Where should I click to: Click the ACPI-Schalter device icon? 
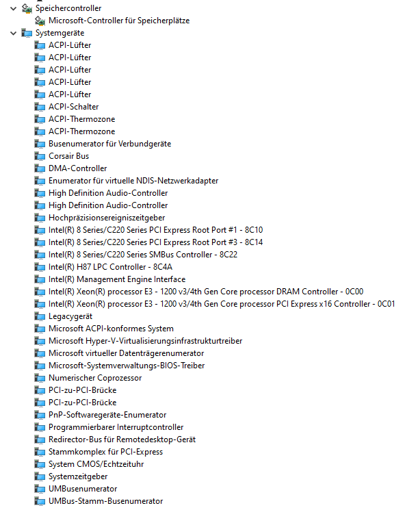click(x=40, y=107)
